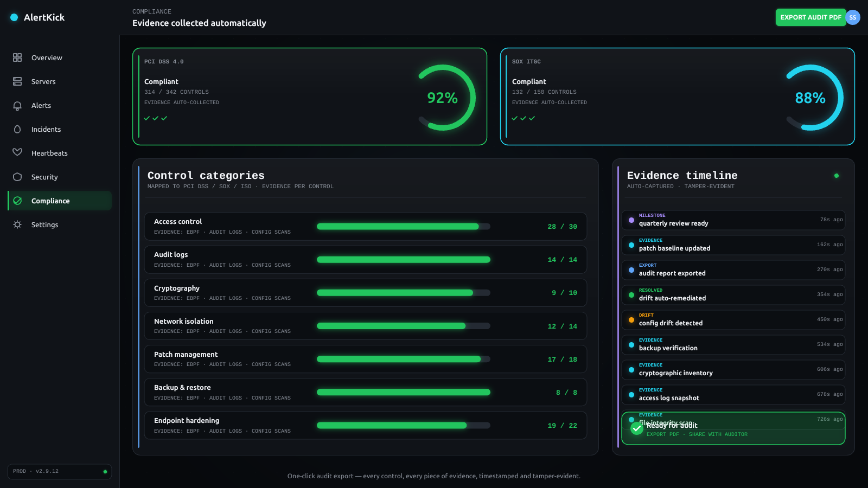This screenshot has width=868, height=488.
Task: Click the Audit logs progress bar
Action: [x=404, y=260]
